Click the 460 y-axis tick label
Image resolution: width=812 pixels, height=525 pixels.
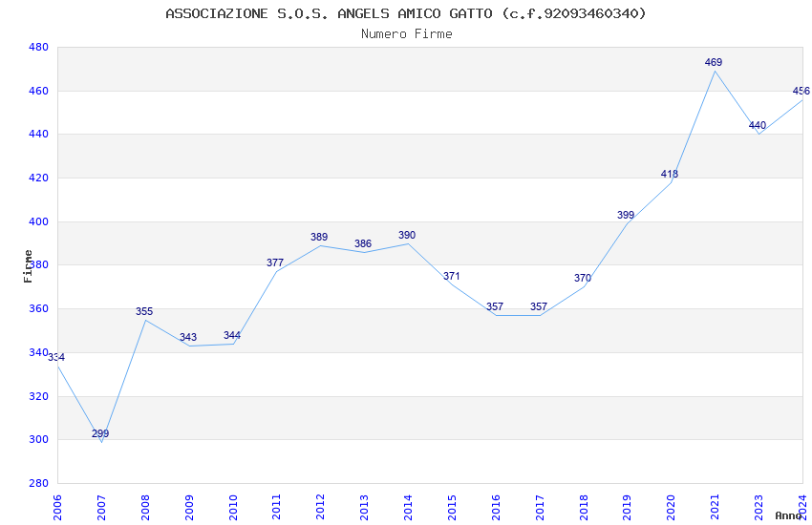[x=38, y=91]
